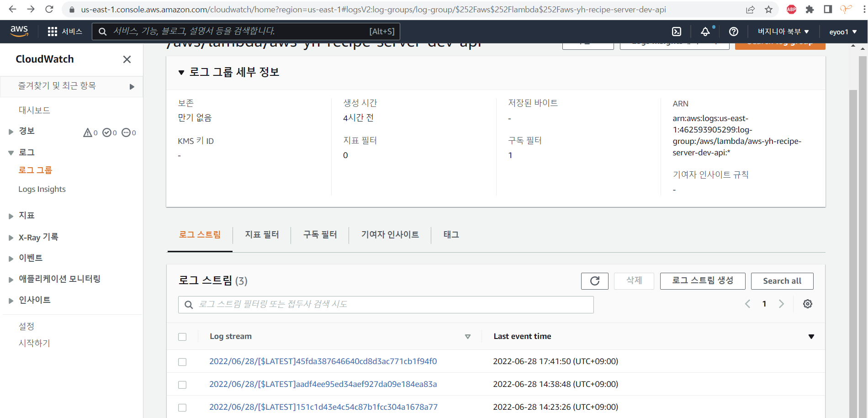Image resolution: width=868 pixels, height=418 pixels.
Task: Collapse the 로그 그룹 세부 정보 section
Action: (x=181, y=72)
